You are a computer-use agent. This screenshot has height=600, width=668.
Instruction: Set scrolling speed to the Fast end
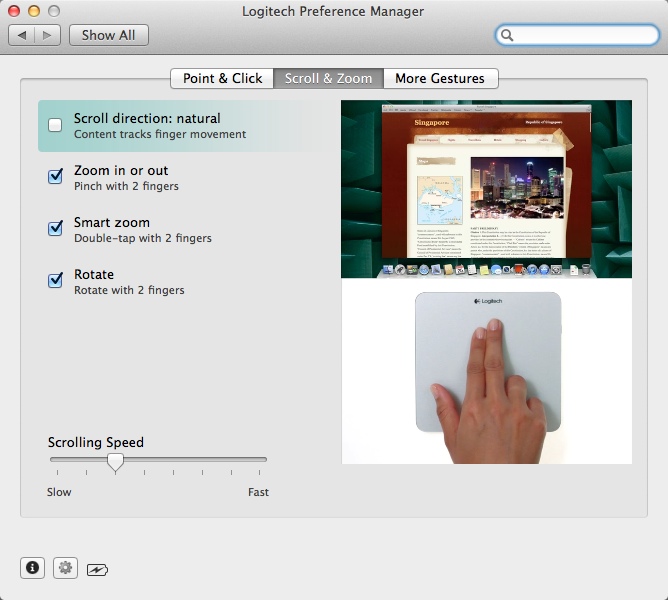click(x=259, y=460)
